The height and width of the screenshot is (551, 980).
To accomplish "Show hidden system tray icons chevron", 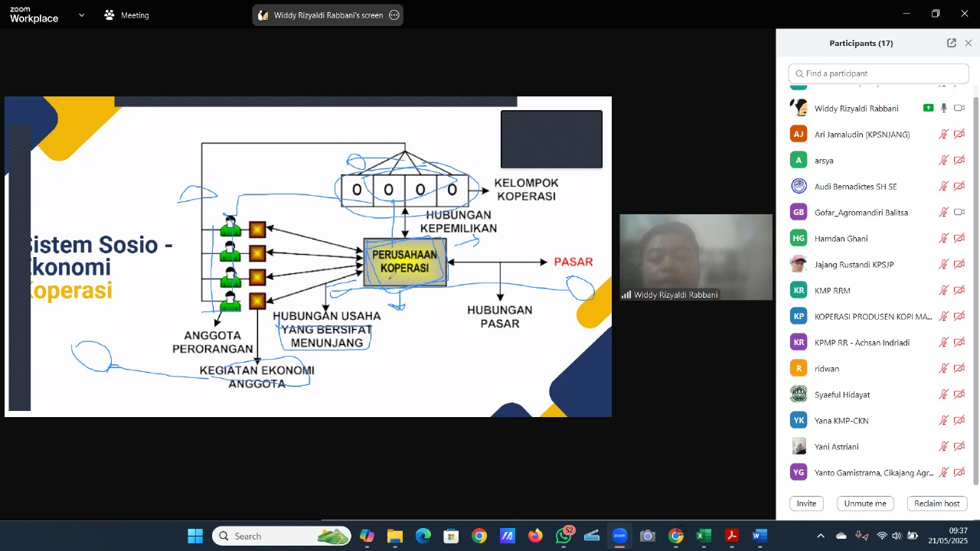I will tap(821, 536).
